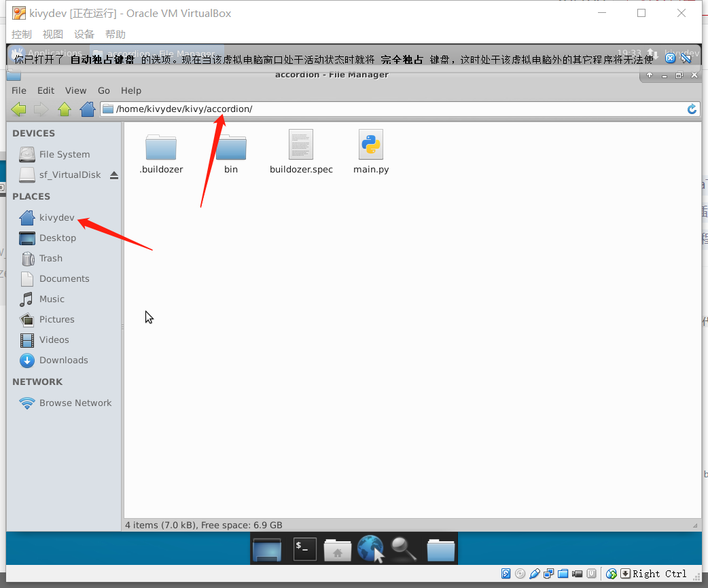The width and height of the screenshot is (708, 588).
Task: Select the buildozer.spec file
Action: (x=301, y=152)
